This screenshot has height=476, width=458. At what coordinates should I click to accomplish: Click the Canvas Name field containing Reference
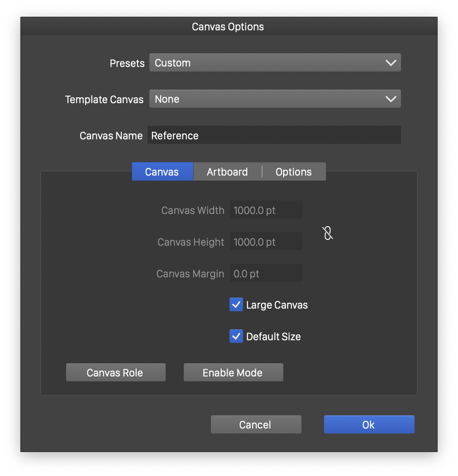point(274,135)
